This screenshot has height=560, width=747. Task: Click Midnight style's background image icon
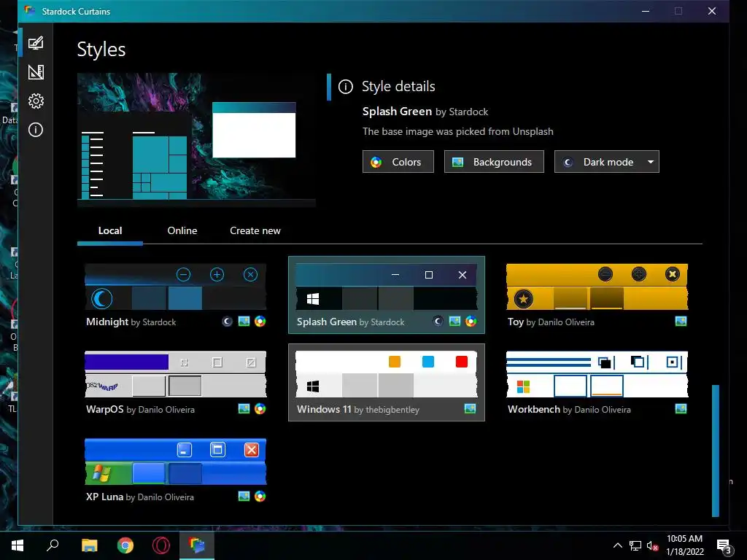(244, 322)
